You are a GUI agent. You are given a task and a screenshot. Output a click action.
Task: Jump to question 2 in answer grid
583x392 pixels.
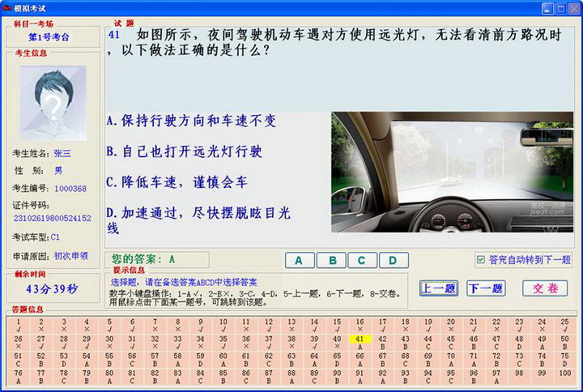(x=41, y=326)
